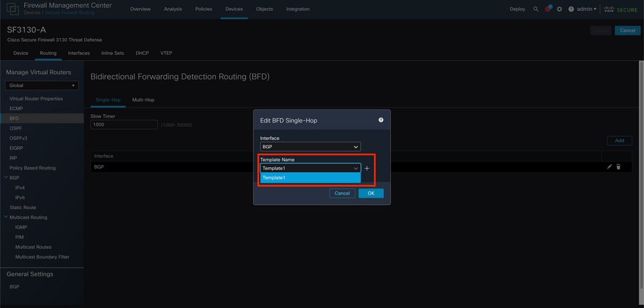Screen dimensions: 644x308
Task: Click the help icon in Edit BFD dialog
Action: pyautogui.click(x=381, y=120)
